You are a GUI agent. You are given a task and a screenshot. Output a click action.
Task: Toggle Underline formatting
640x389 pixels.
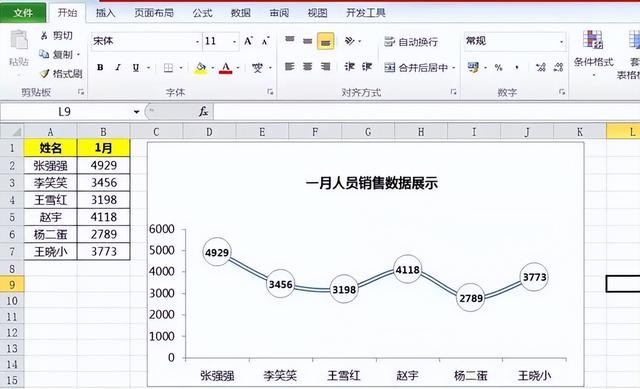tap(136, 67)
